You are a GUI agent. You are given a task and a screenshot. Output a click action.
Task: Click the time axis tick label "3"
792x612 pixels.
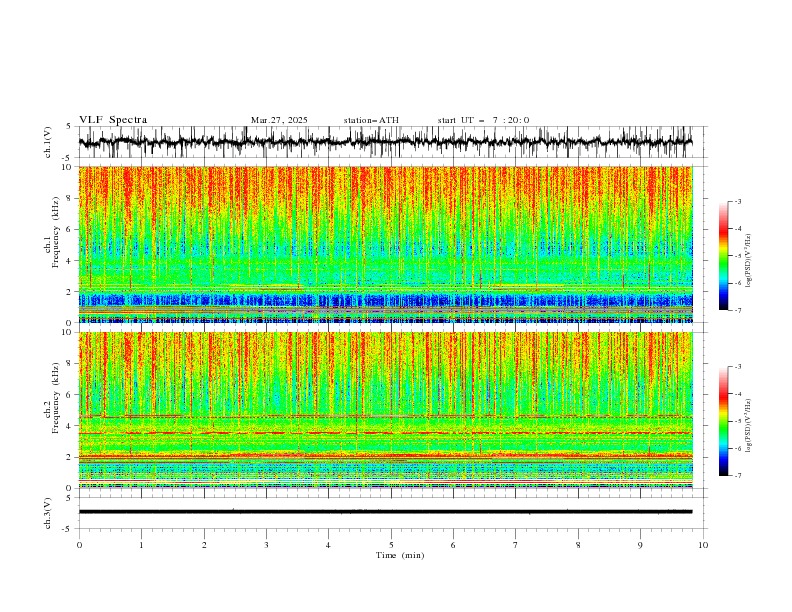[x=266, y=545]
